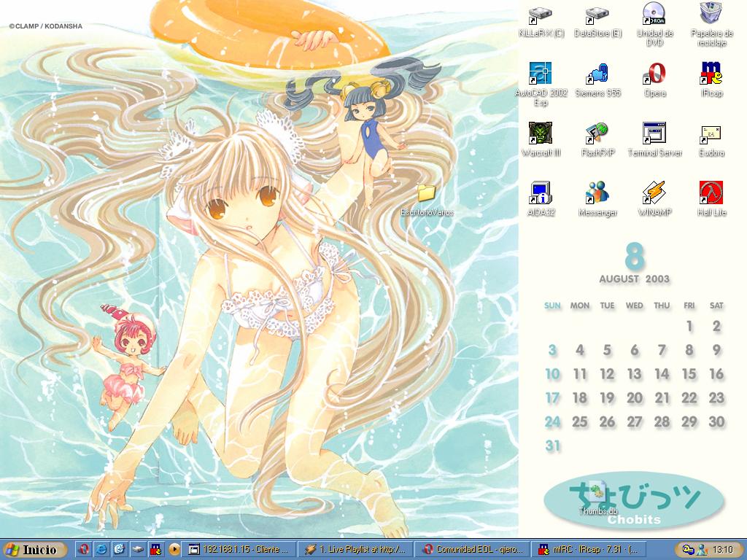Switch to Comunidad EOL Opera taskbar window
This screenshot has height=560, width=747.
coord(472,550)
